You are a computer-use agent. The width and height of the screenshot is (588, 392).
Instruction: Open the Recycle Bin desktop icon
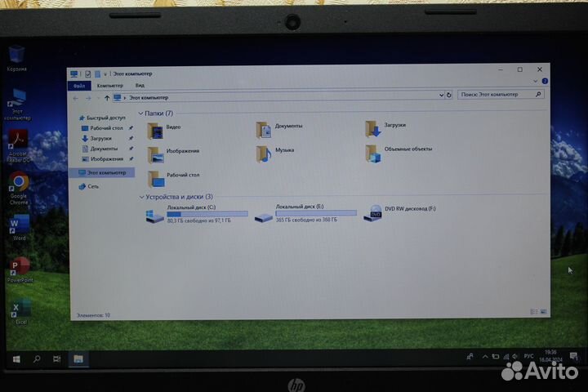click(x=16, y=58)
